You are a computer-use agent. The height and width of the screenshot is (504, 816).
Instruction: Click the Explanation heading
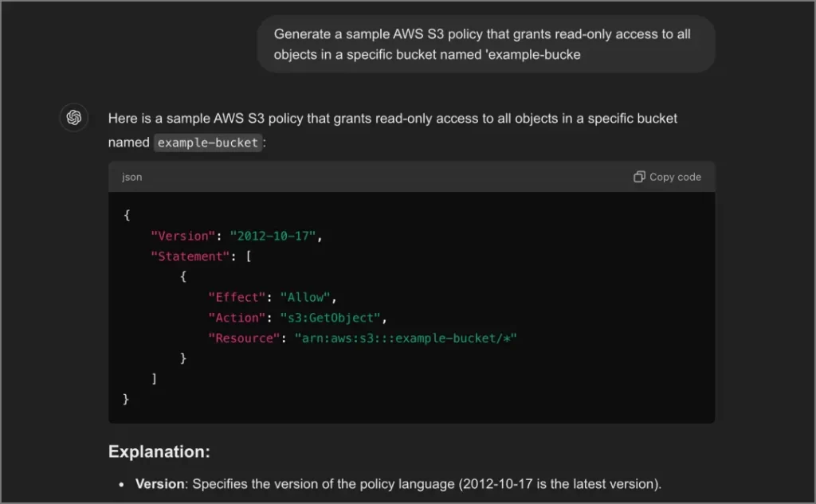click(x=159, y=451)
